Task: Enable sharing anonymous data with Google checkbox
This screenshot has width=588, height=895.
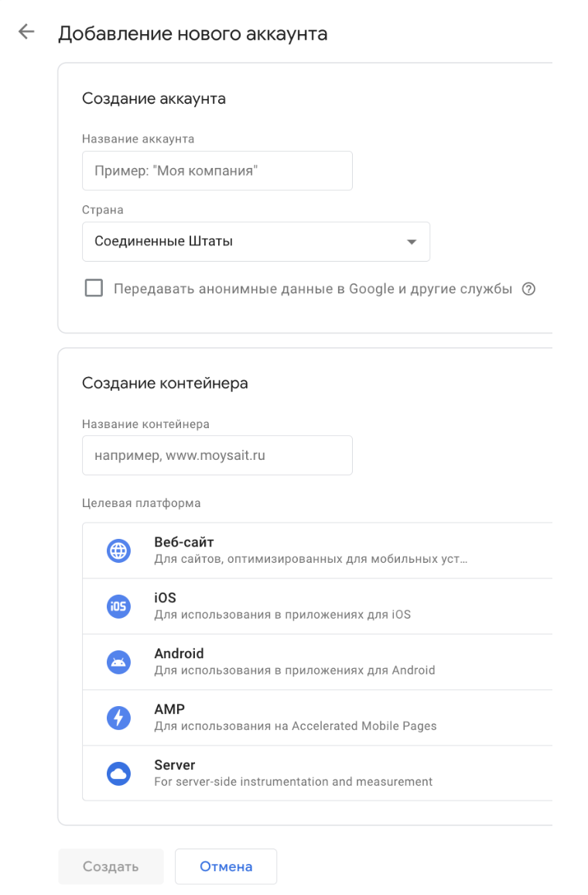Action: coord(94,288)
